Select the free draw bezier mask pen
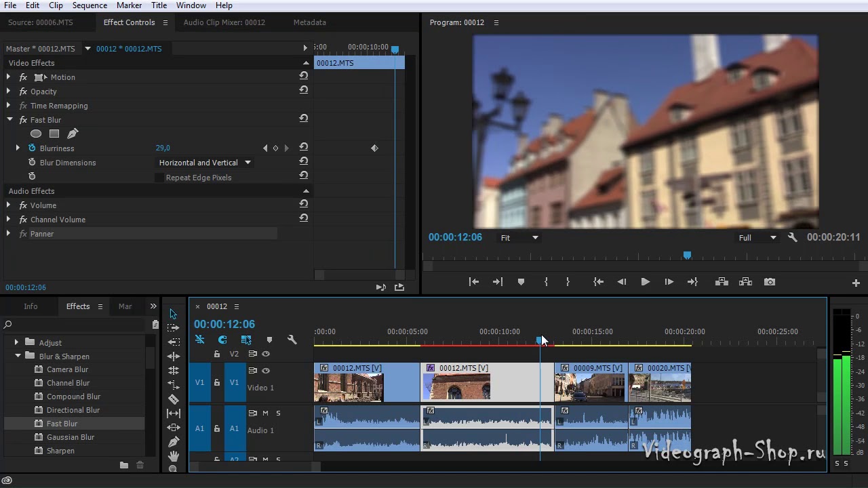Screen dimensions: 868x488 click(73, 134)
